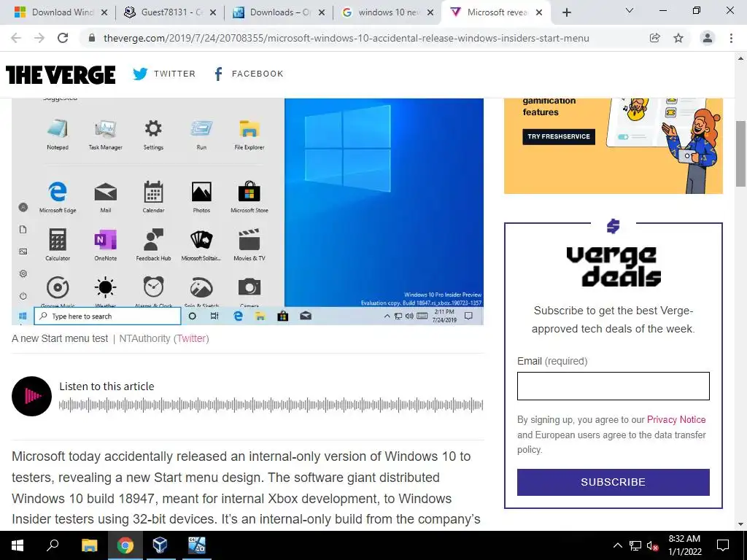Viewport: 747px width, 560px height.
Task: Close the Guest78131 tab
Action: (213, 12)
